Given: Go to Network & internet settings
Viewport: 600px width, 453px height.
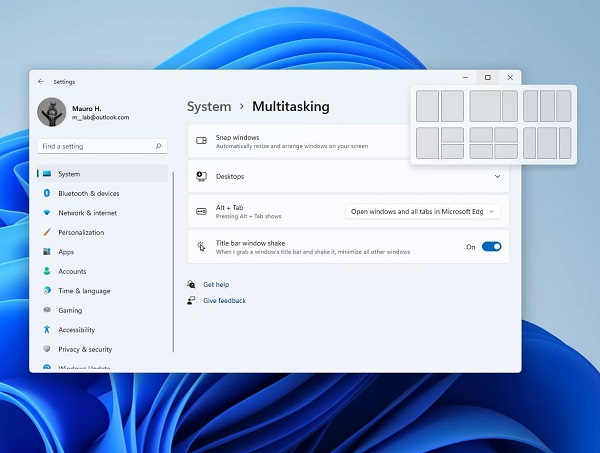Looking at the screenshot, I should coord(103,213).
